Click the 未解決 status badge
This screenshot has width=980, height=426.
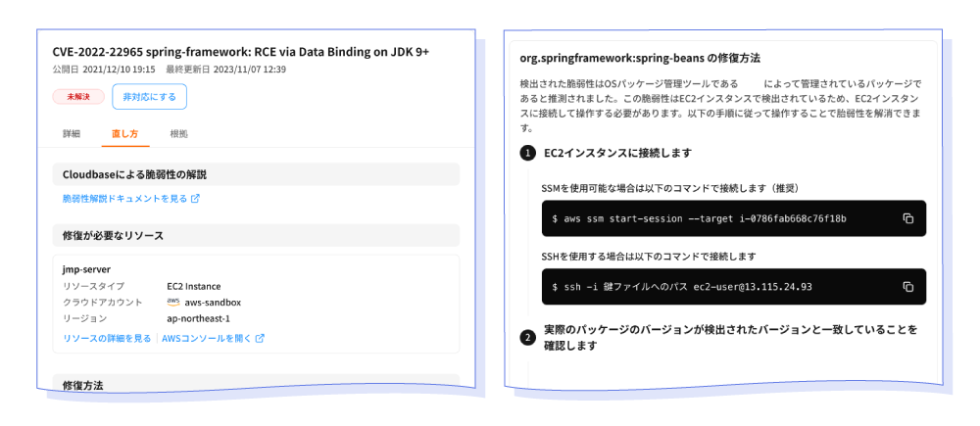point(78,97)
